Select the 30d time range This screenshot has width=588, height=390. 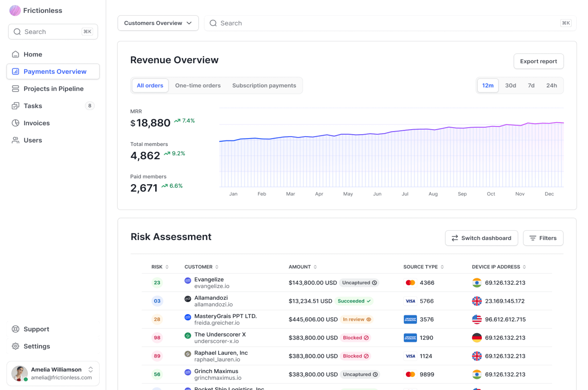click(510, 85)
